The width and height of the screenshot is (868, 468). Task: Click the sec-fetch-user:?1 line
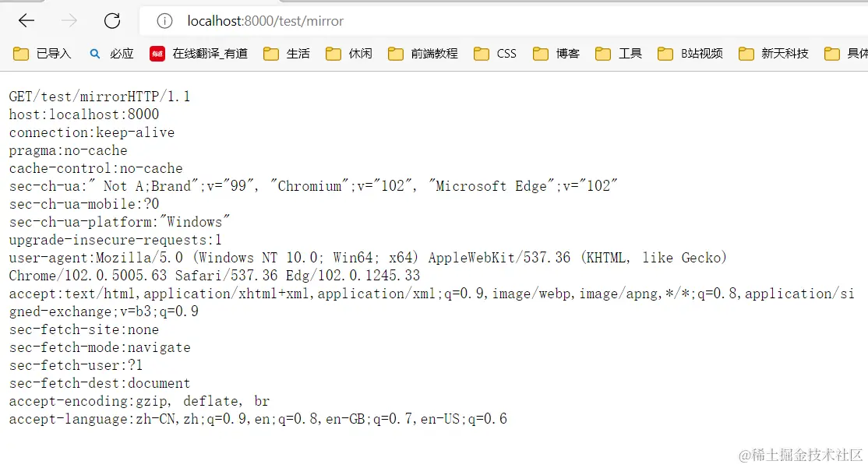click(76, 365)
